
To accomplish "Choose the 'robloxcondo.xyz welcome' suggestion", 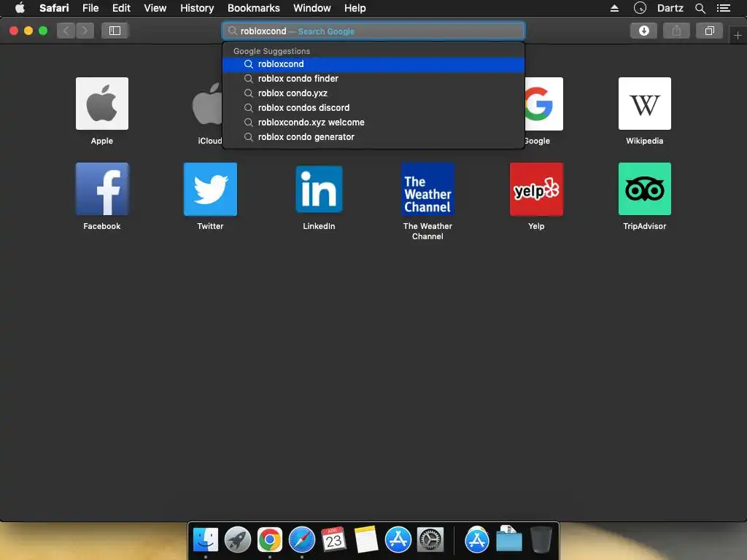I will 373,122.
